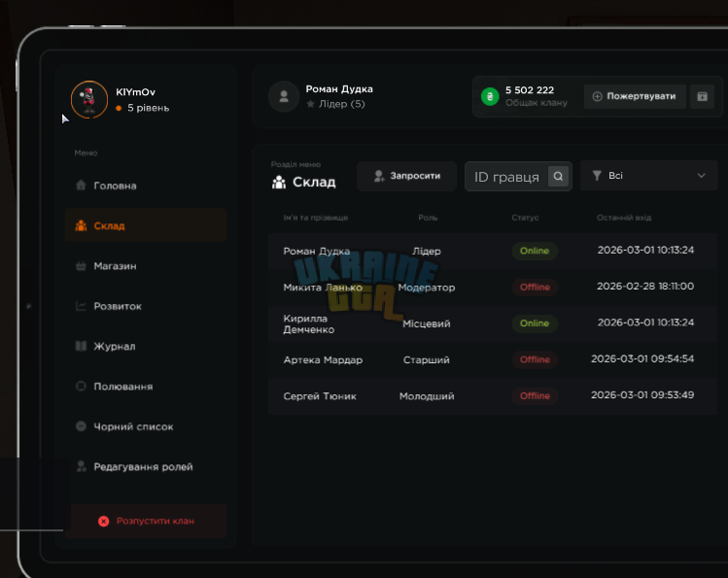Select the Сергей Тюник member row
Image resolution: width=728 pixels, height=578 pixels.
coord(493,396)
